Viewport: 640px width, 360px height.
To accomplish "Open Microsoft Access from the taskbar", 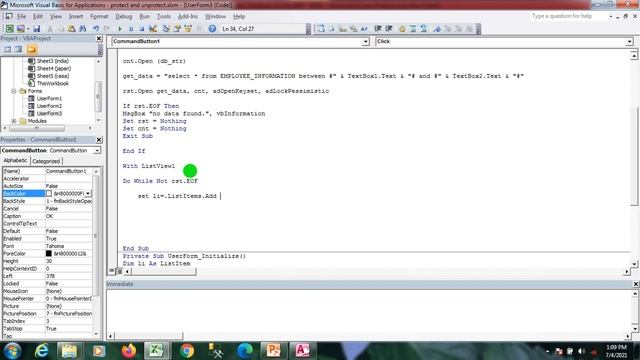I will [x=302, y=350].
